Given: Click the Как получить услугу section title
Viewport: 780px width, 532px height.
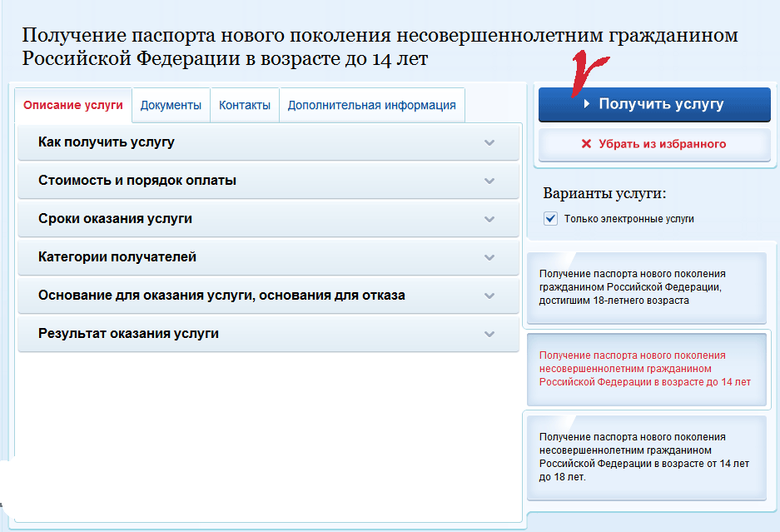Looking at the screenshot, I should click(107, 142).
